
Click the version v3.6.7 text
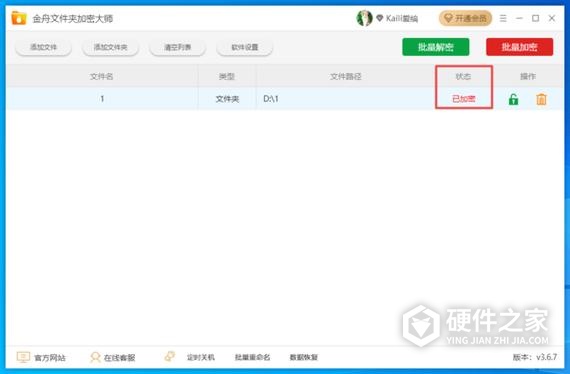coord(535,357)
